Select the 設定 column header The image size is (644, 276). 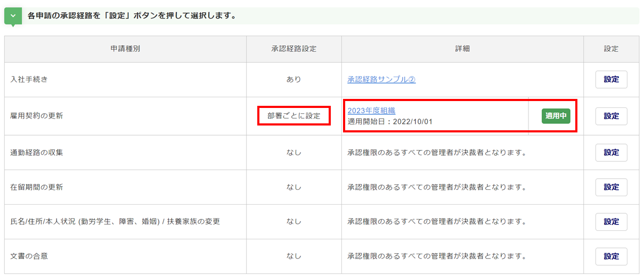click(x=611, y=49)
